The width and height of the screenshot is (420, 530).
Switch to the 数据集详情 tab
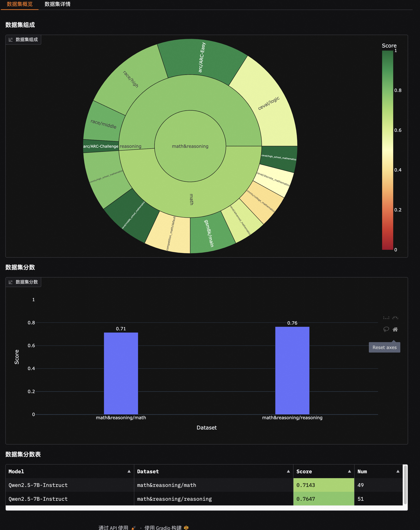[x=58, y=4]
